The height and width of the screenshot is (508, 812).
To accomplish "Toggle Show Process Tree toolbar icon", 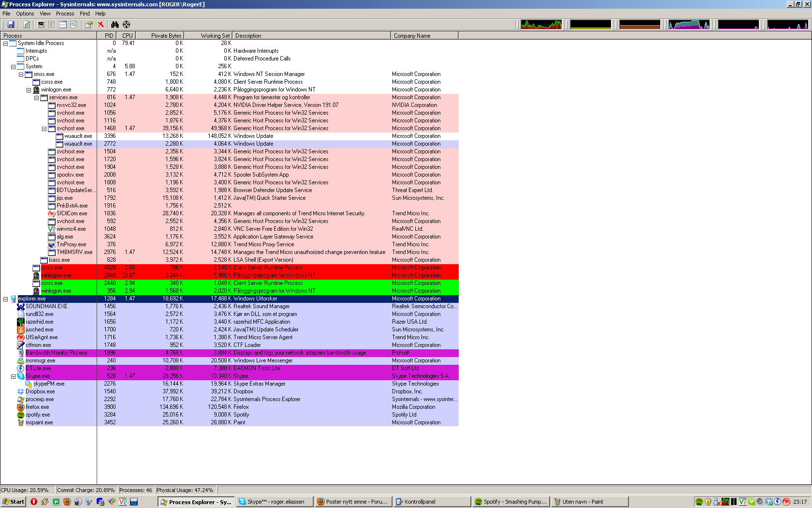I will tap(52, 25).
